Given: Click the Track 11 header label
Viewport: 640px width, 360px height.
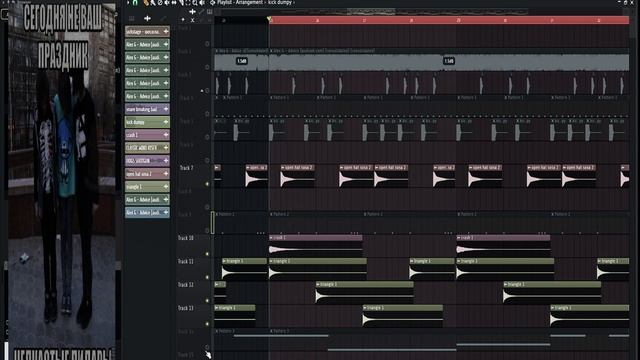Looking at the screenshot, I should coord(186,261).
